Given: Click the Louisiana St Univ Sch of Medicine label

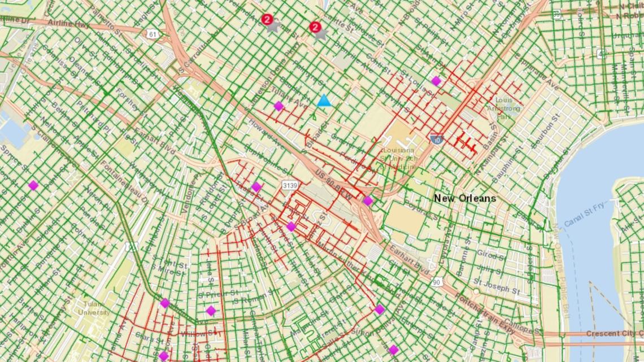Looking at the screenshot, I should [398, 158].
